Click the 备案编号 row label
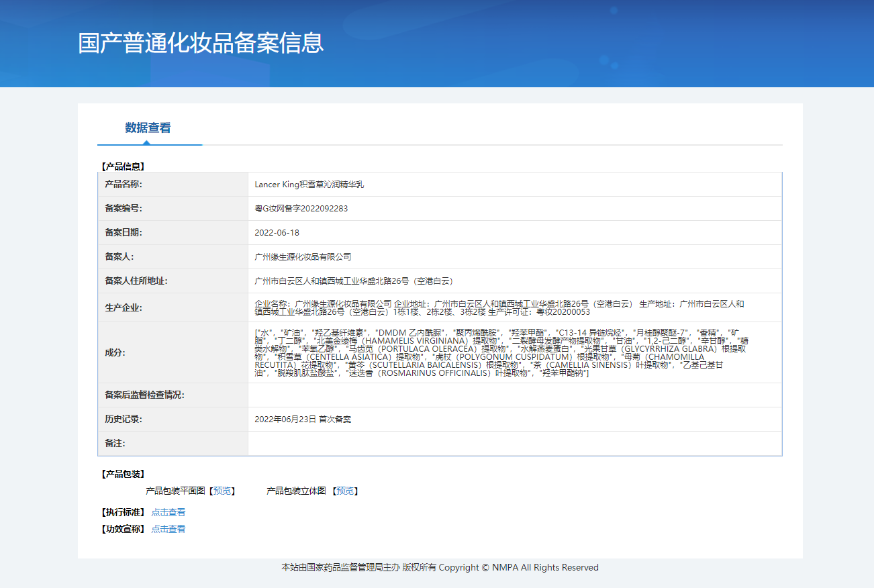The width and height of the screenshot is (874, 588). [x=124, y=208]
